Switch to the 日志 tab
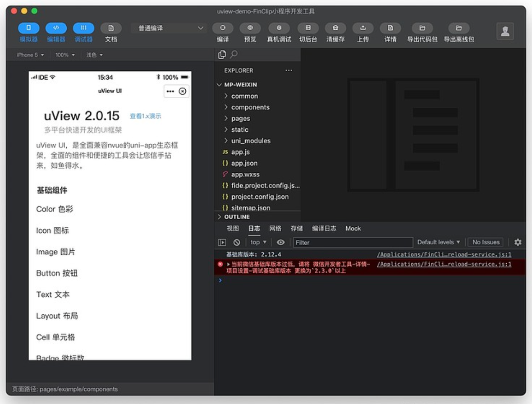The height and width of the screenshot is (404, 532). click(x=254, y=228)
